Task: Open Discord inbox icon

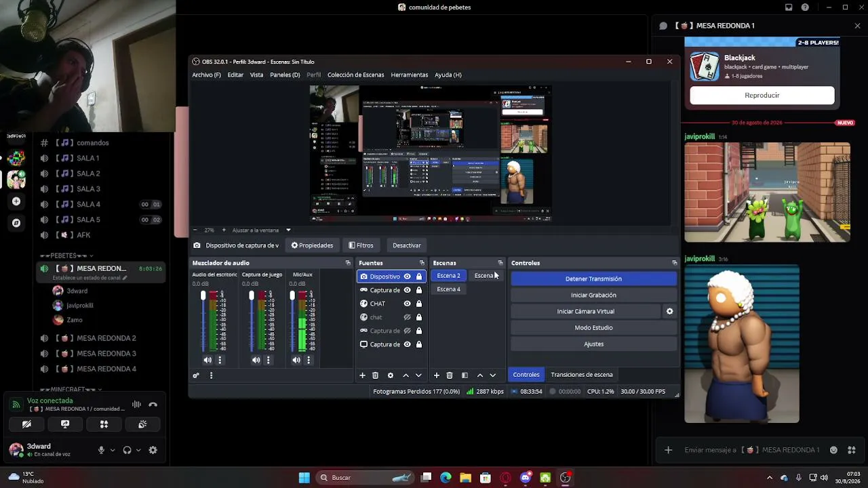Action: pos(789,7)
